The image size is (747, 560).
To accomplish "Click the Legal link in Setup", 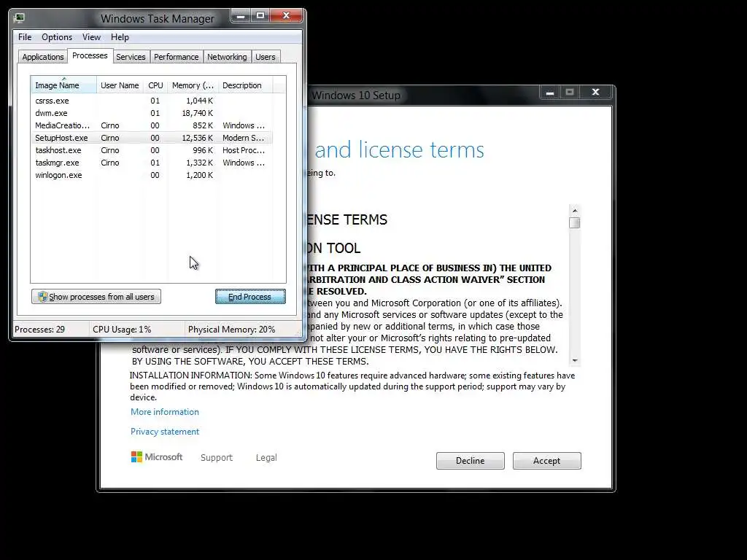I will 266,458.
